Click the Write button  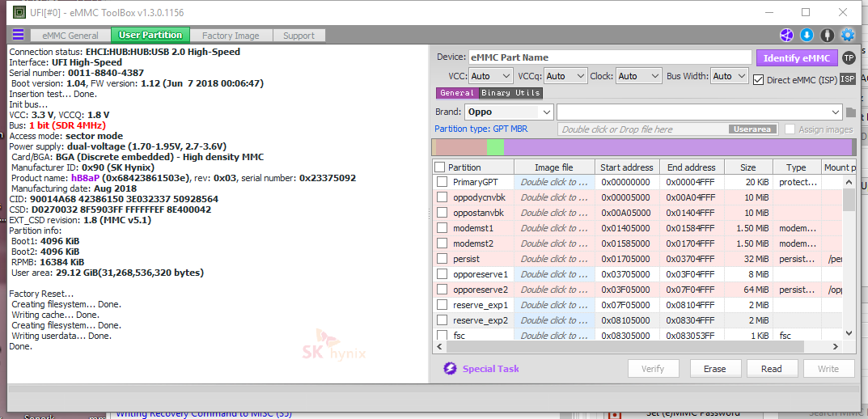pos(828,369)
